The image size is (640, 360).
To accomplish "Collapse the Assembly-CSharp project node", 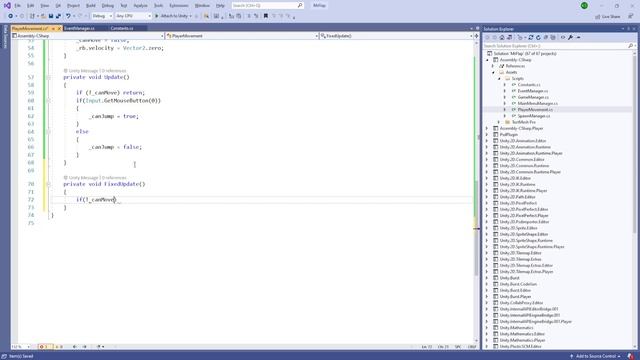I will pyautogui.click(x=487, y=60).
